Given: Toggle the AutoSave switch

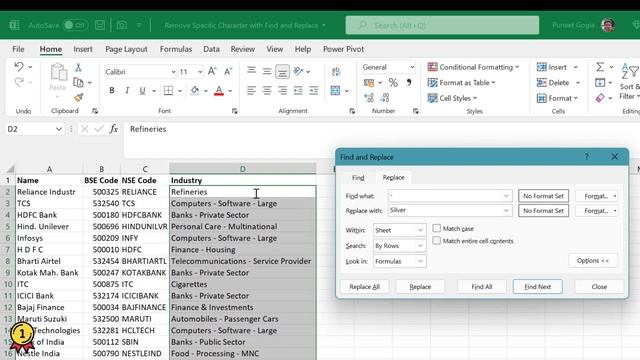Looking at the screenshot, I should pos(76,25).
